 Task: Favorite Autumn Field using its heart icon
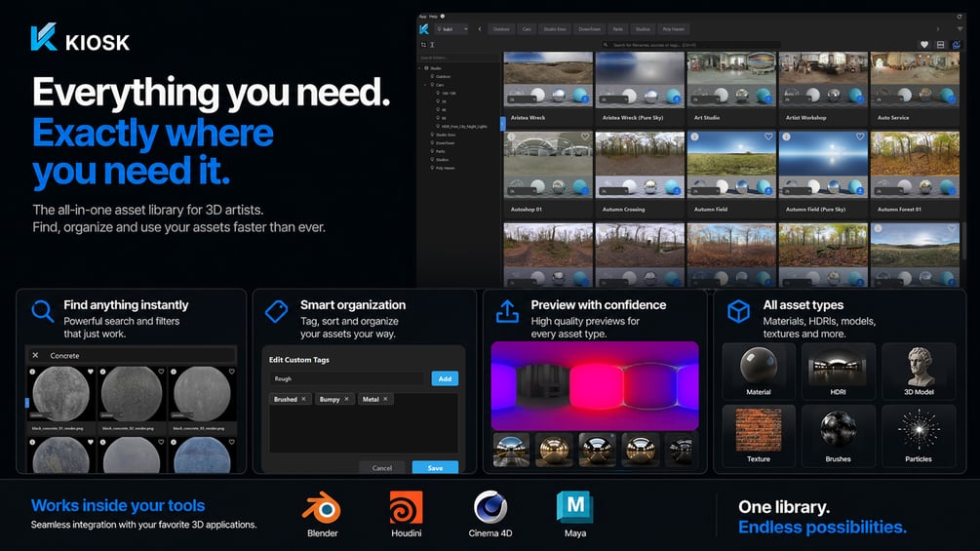768,137
